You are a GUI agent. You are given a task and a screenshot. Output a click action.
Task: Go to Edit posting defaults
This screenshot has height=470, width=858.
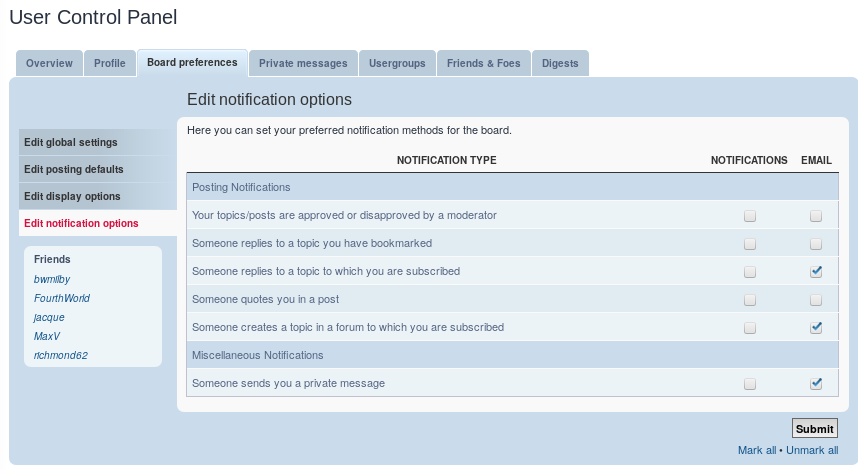point(74,169)
